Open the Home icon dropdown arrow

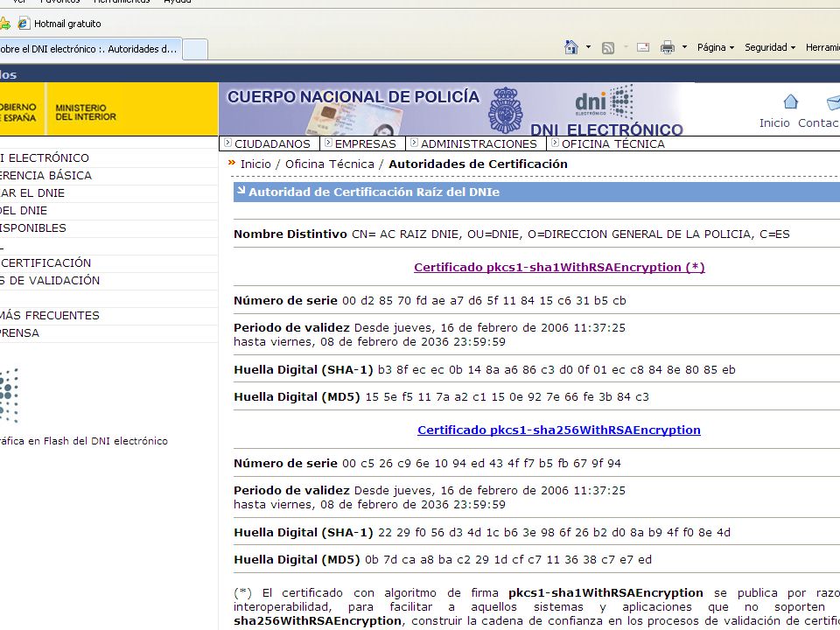pos(588,47)
